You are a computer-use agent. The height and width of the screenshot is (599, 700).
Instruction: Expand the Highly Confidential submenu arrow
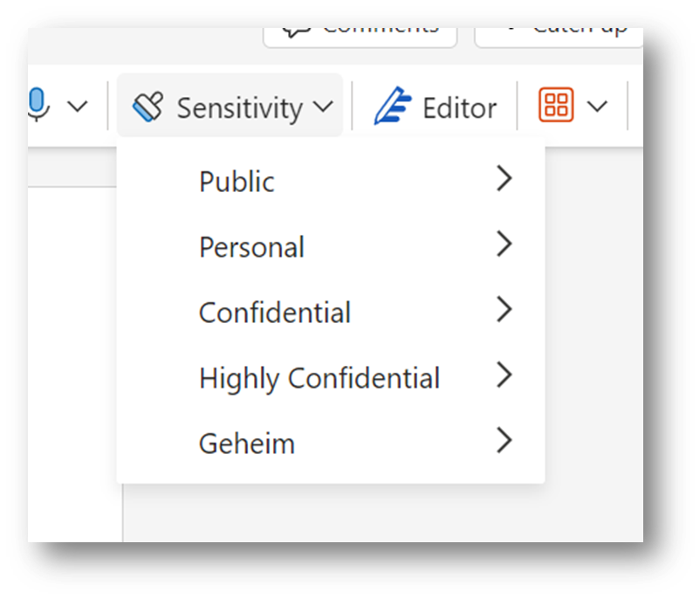click(503, 375)
